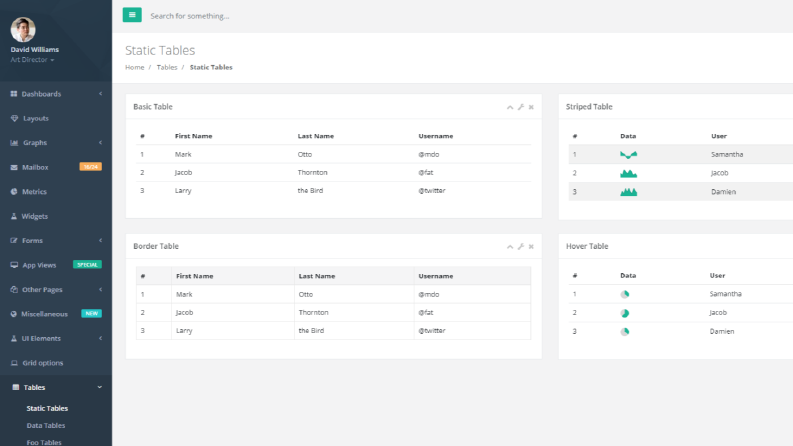Click Larry in the Basic Table
The height and width of the screenshot is (446, 793).
[183, 191]
